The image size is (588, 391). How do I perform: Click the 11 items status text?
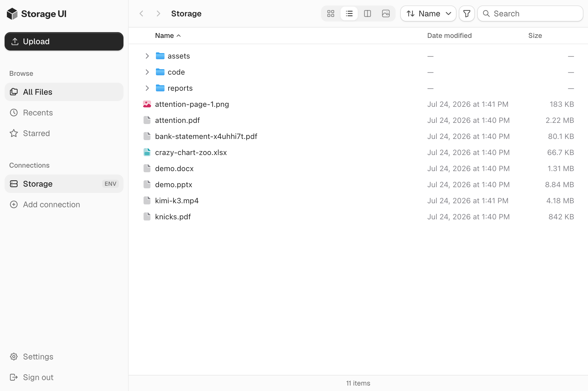pyautogui.click(x=358, y=383)
